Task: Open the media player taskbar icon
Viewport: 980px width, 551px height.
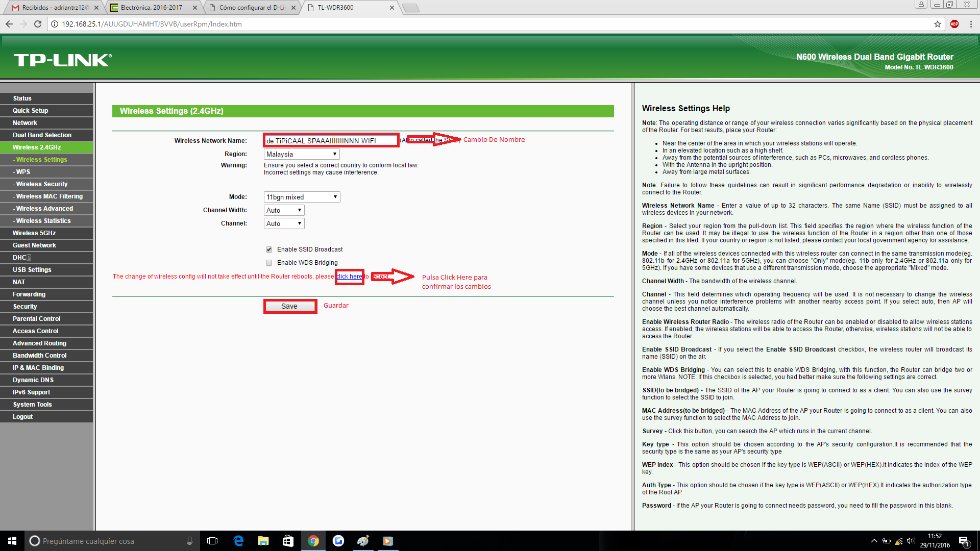Action: pyautogui.click(x=388, y=541)
